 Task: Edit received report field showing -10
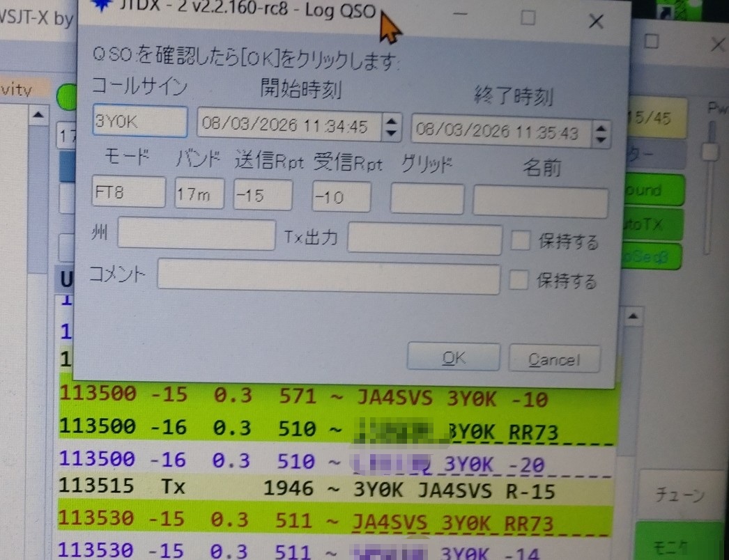[x=342, y=197]
